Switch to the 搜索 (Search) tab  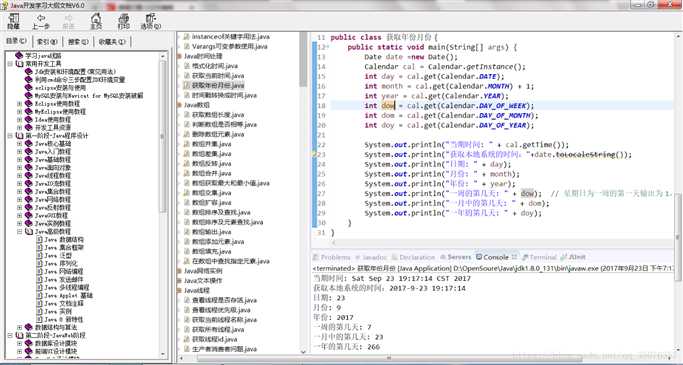78,42
